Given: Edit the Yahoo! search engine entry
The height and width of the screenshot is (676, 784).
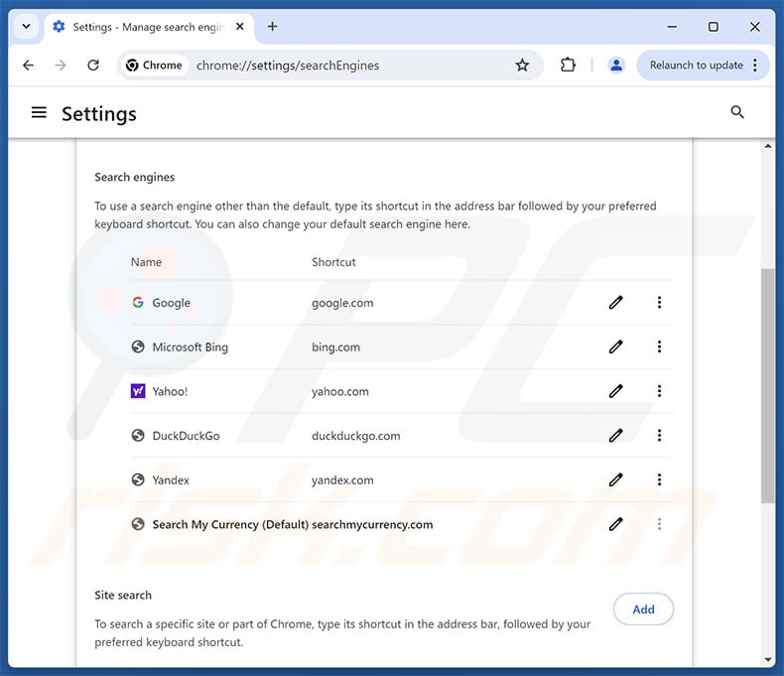Looking at the screenshot, I should coord(615,391).
